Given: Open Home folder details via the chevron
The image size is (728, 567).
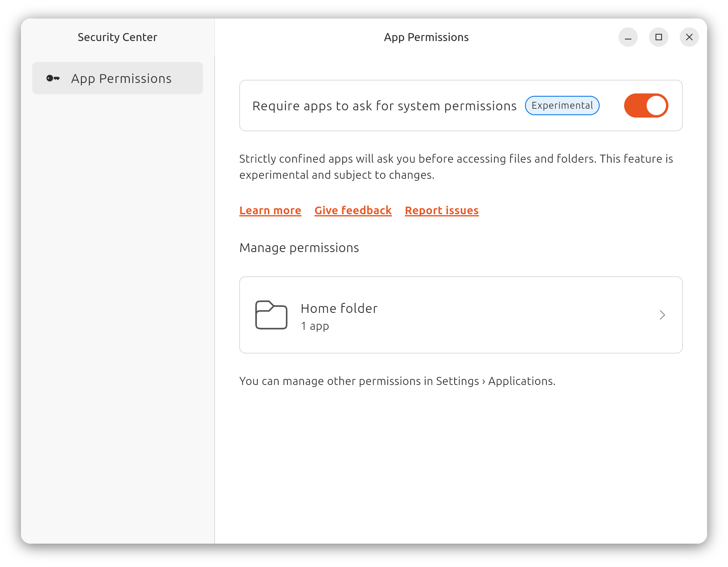Looking at the screenshot, I should [662, 315].
